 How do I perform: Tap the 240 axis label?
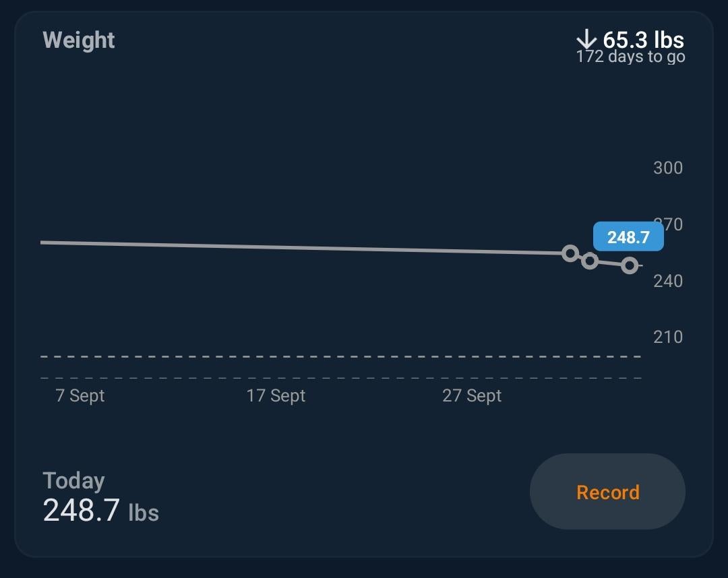[x=667, y=280]
